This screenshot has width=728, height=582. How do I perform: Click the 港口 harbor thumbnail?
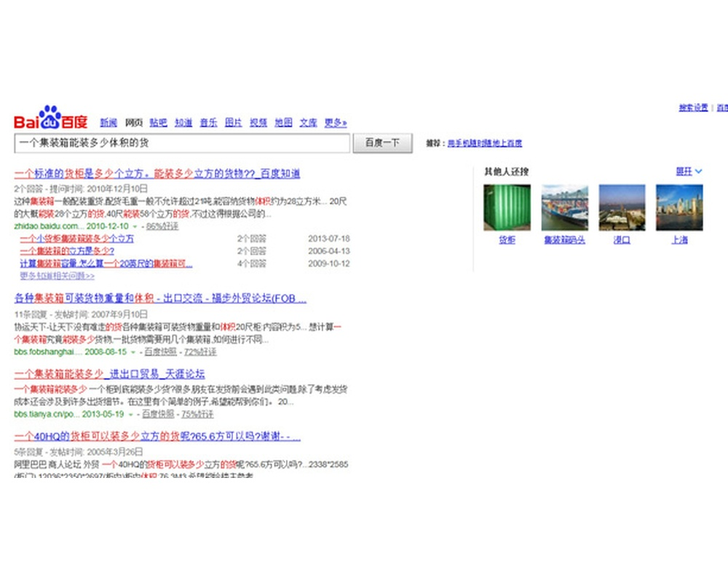coord(622,207)
